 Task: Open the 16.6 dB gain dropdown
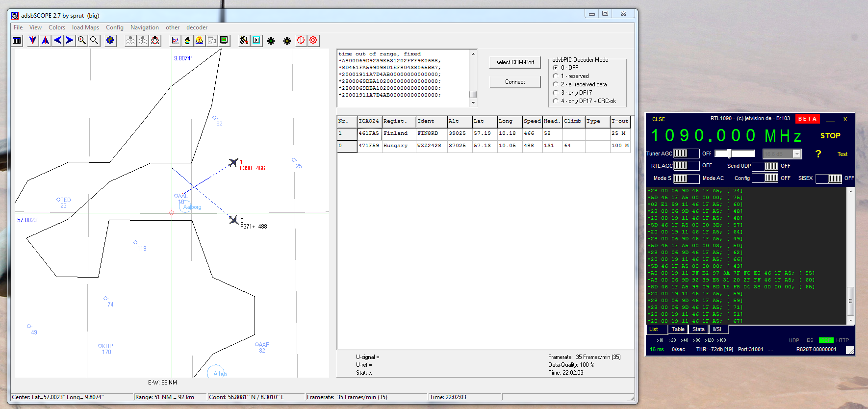click(797, 154)
